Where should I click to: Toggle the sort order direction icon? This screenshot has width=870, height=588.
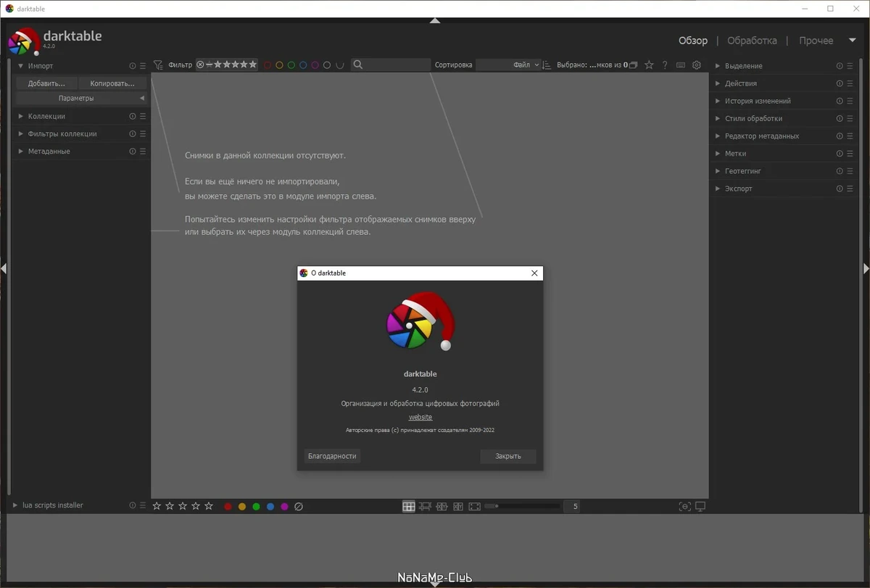[x=547, y=65]
